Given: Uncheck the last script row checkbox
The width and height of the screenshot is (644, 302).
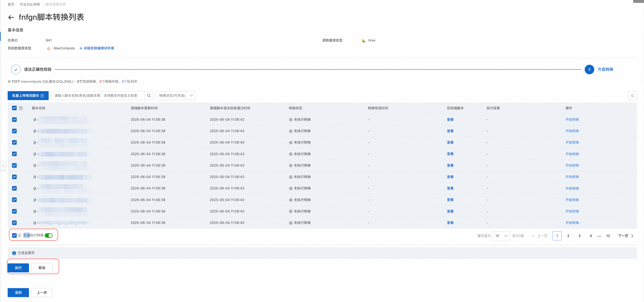Looking at the screenshot, I should tap(14, 223).
